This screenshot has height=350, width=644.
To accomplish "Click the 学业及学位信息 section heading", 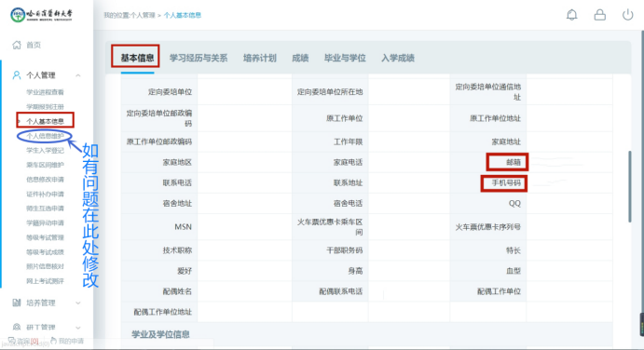I will 160,334.
